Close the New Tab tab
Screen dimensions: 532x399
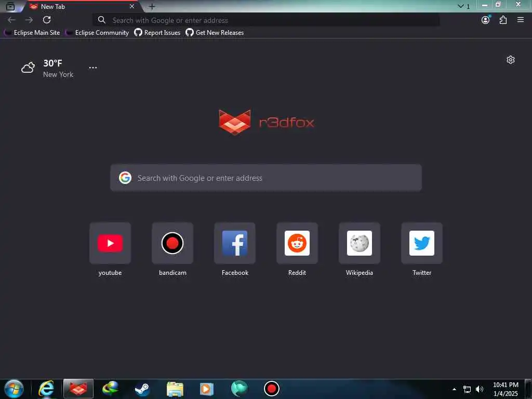click(x=132, y=6)
